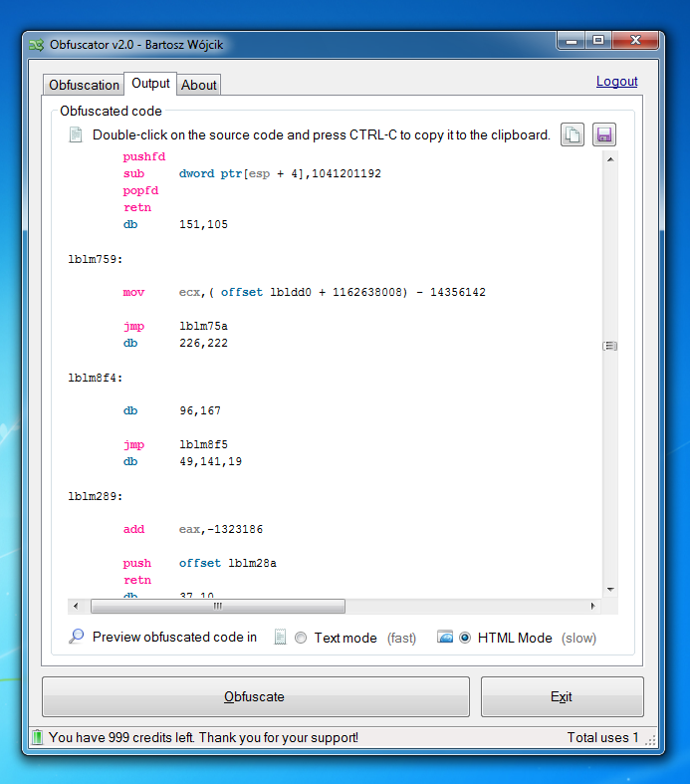Maximize the Obfuscator window

click(598, 41)
